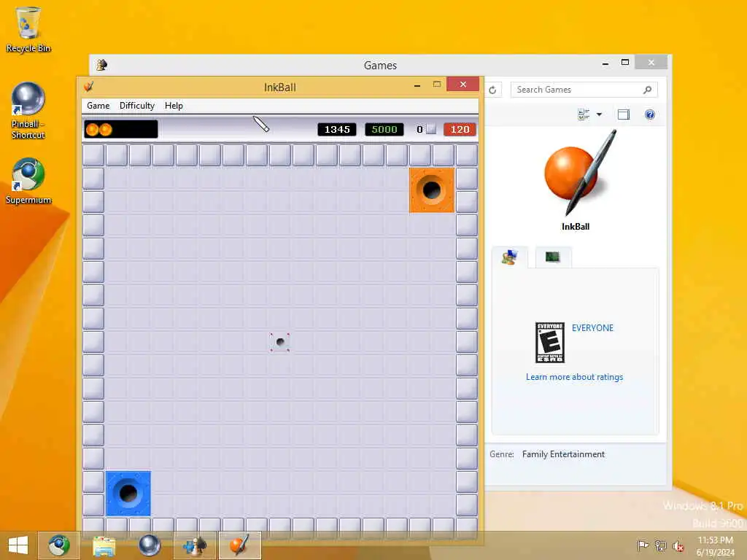
Task: Click the orange hole on the board
Action: tap(432, 190)
